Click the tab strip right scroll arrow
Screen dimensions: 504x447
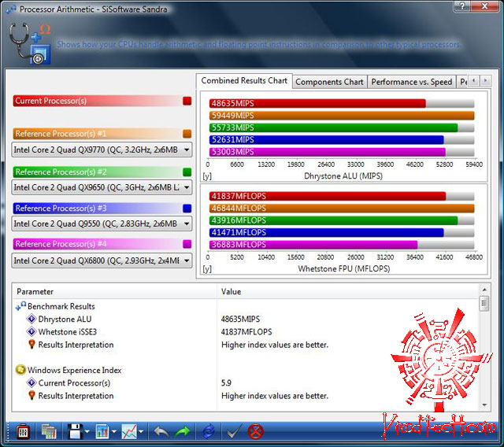(486, 80)
